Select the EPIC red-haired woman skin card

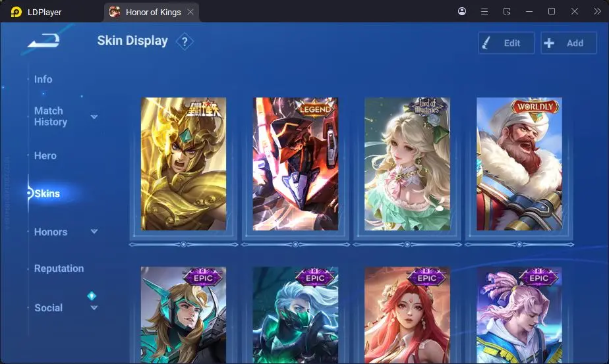pyautogui.click(x=407, y=315)
